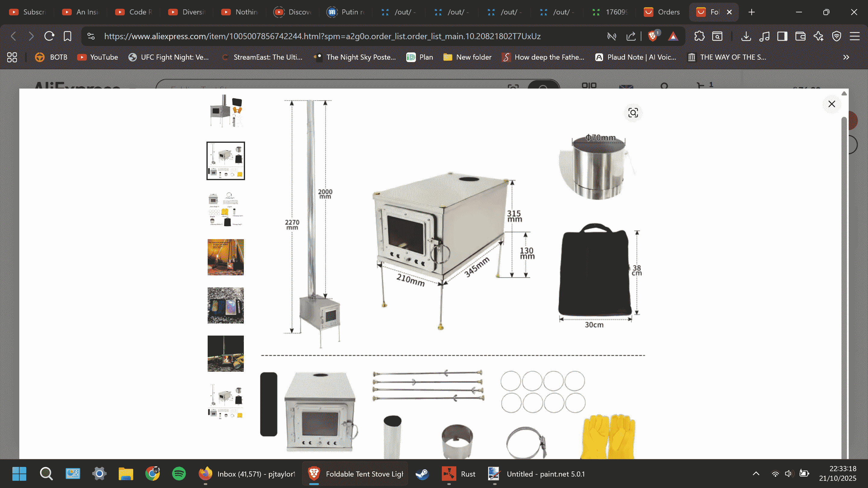Close the image gallery overlay

831,104
